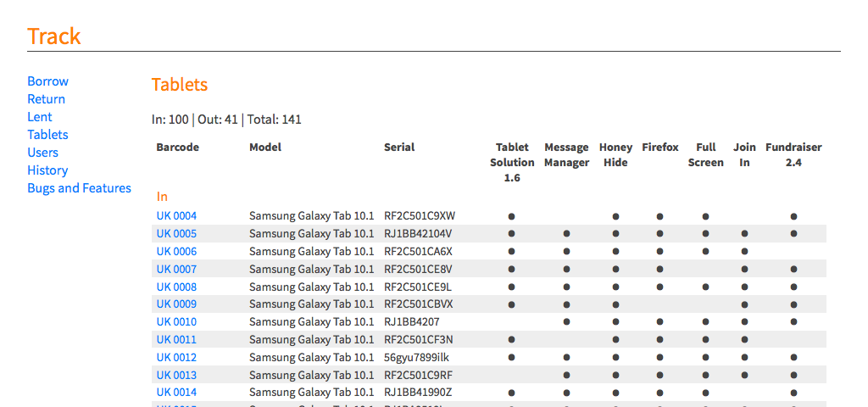Click the In/Out/Total summary text
Screen dimensions: 868x407
pos(226,119)
